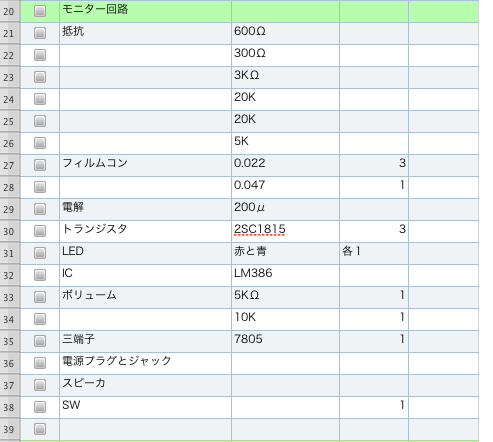Select the 各1 cell

374,253
